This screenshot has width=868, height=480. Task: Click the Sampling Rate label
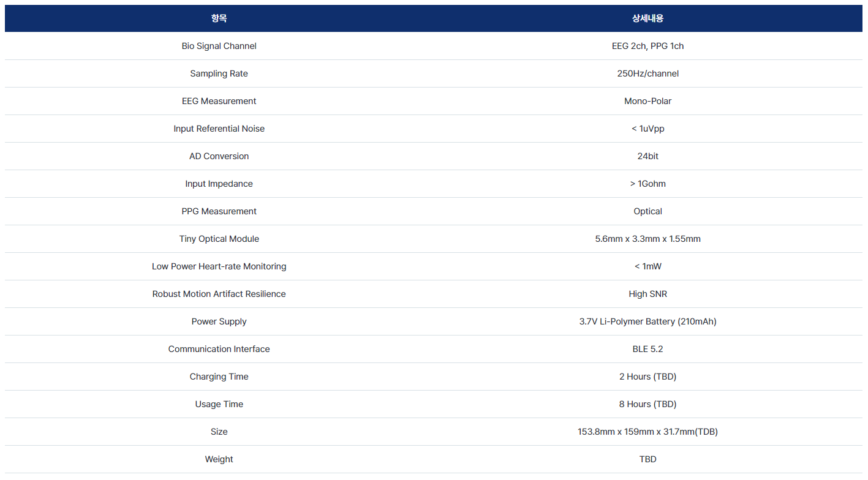(x=219, y=73)
